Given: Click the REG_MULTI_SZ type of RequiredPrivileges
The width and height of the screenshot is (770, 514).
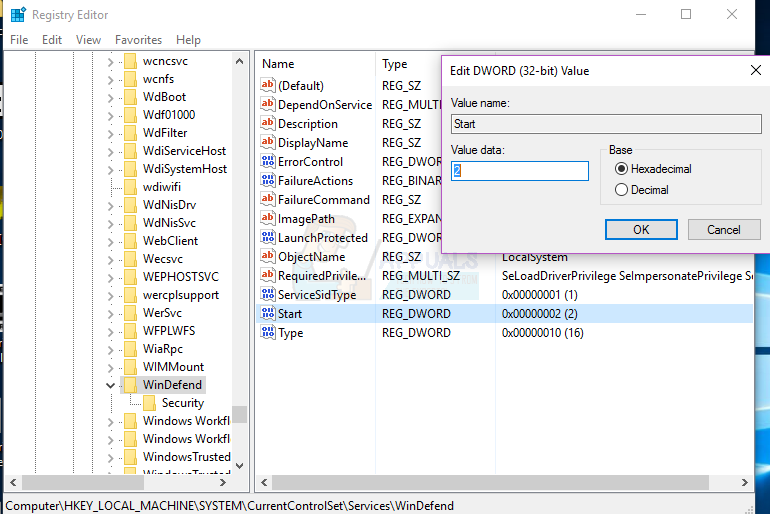Looking at the screenshot, I should tap(421, 276).
